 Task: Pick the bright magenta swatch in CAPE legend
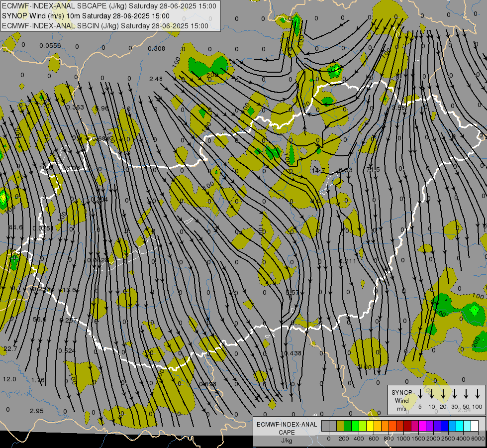tap(422, 426)
